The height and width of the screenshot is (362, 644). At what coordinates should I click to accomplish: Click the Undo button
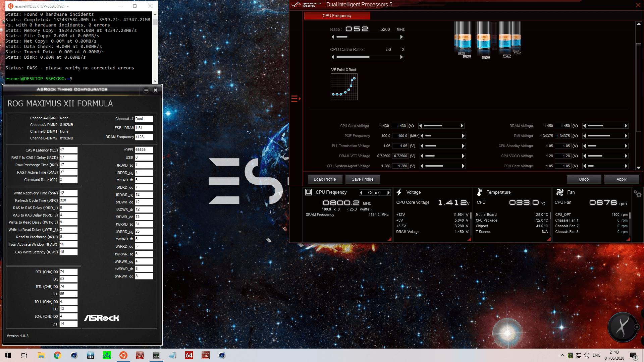[x=584, y=179]
